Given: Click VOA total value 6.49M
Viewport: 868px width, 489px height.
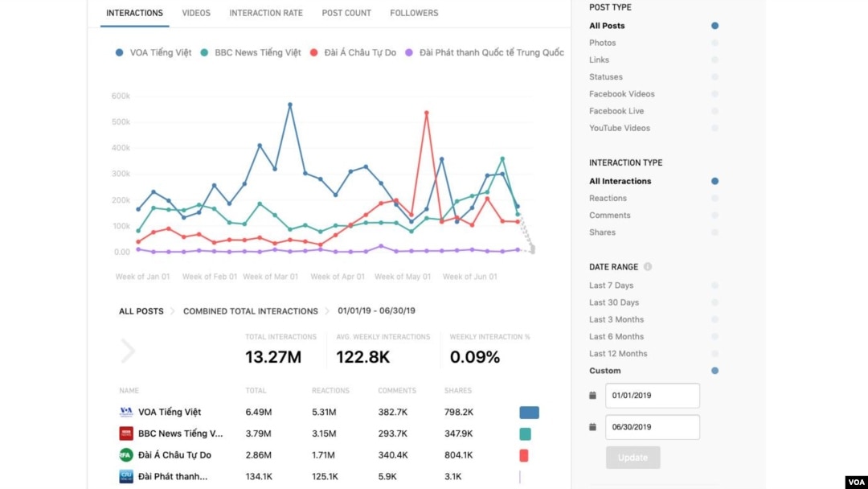Looking at the screenshot, I should click(x=259, y=412).
